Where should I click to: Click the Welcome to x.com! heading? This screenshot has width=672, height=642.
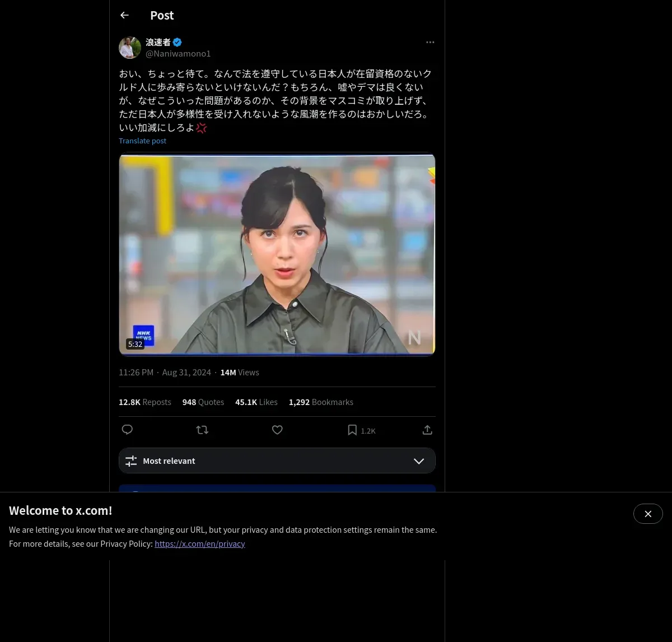[60, 510]
